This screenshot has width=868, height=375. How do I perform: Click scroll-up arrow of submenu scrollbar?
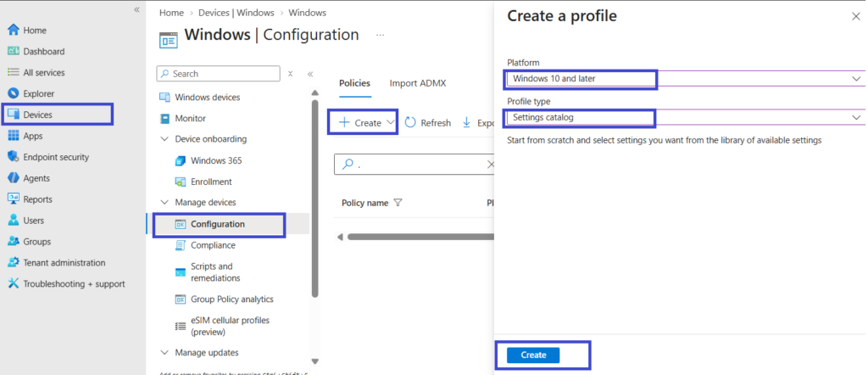315,92
